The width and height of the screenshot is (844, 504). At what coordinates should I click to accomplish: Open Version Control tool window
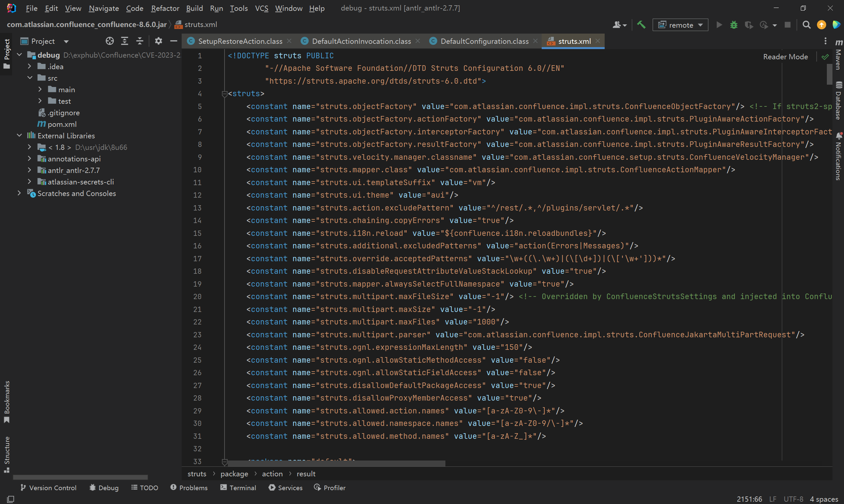[x=48, y=488]
